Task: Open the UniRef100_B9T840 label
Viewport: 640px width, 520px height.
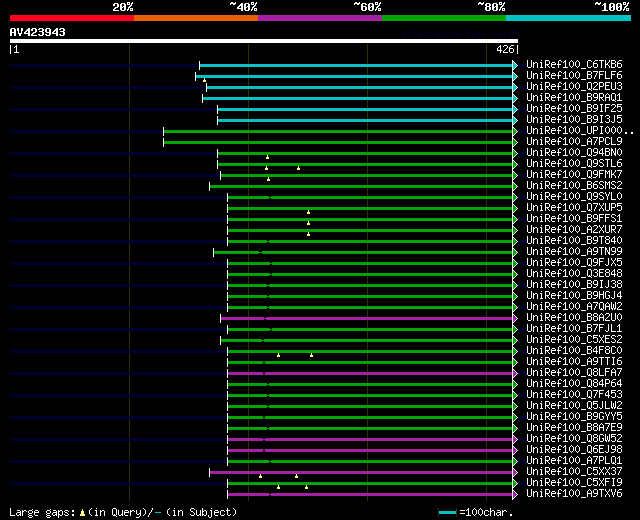Action: [x=574, y=241]
